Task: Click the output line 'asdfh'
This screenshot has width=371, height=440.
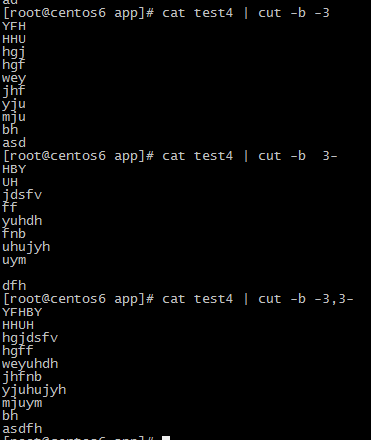Action: tap(22, 429)
